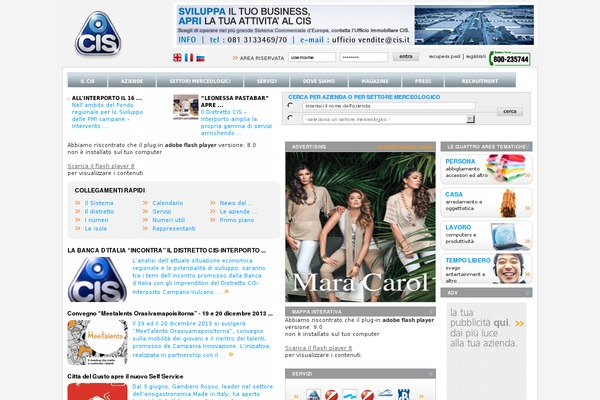This screenshot has width=600, height=400.
Task: Collapse the Servizi panel arrow
Action: pos(431,374)
